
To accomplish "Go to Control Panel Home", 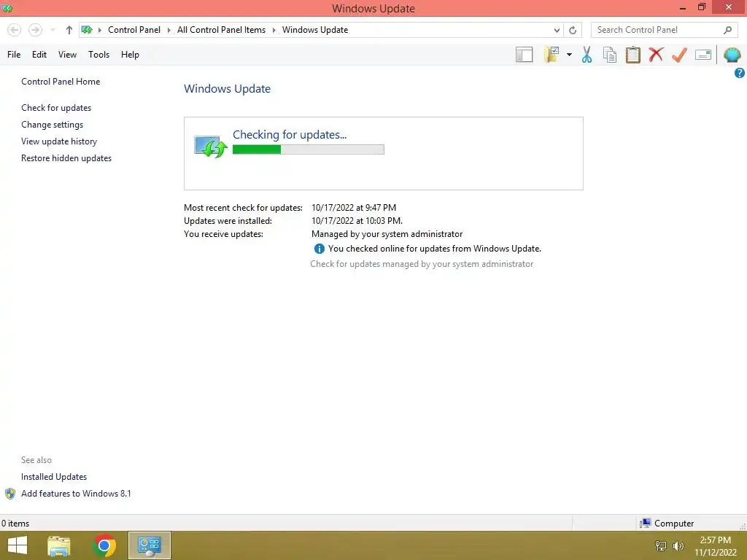I will 61,82.
